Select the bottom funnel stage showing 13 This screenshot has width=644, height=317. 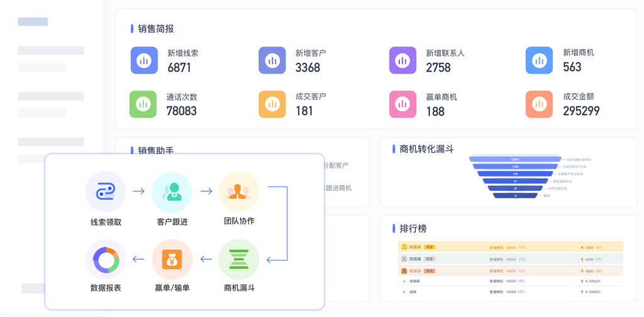515,196
